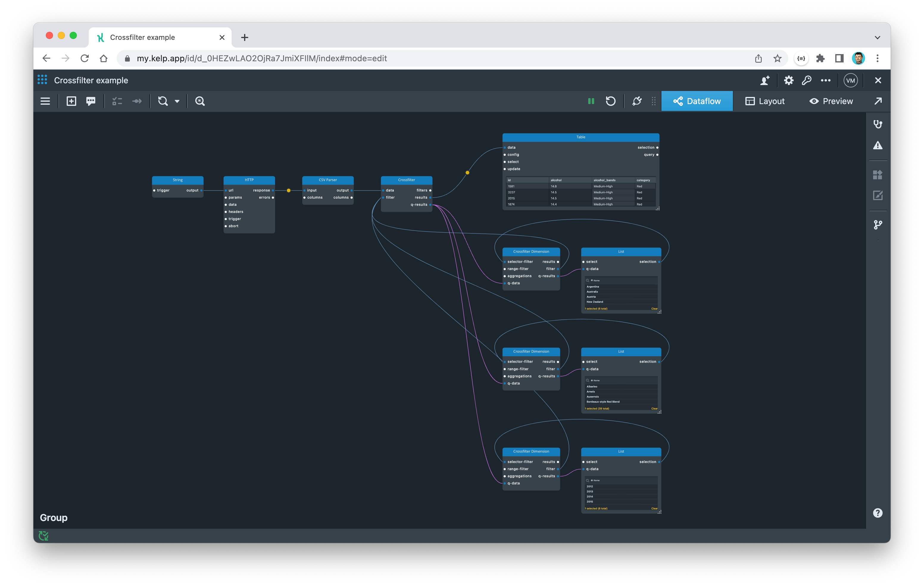Click the hamburger menu icon in toolbar

(x=45, y=101)
